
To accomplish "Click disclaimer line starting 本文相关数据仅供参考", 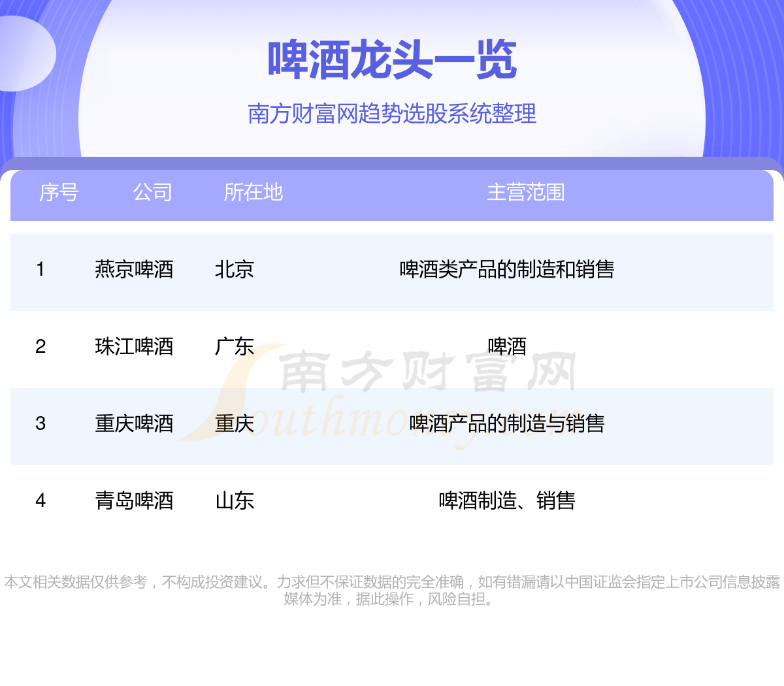I will pos(392,582).
